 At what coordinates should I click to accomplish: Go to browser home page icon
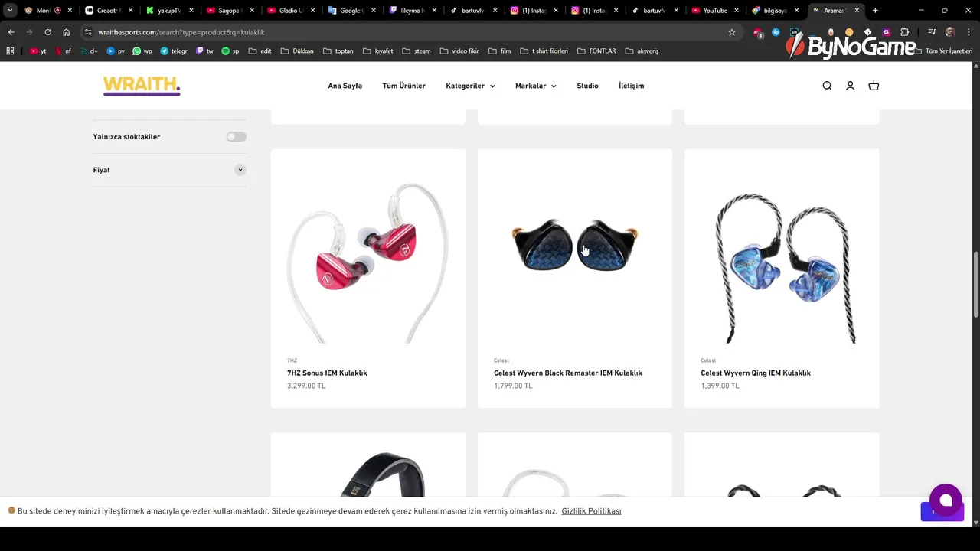point(66,32)
